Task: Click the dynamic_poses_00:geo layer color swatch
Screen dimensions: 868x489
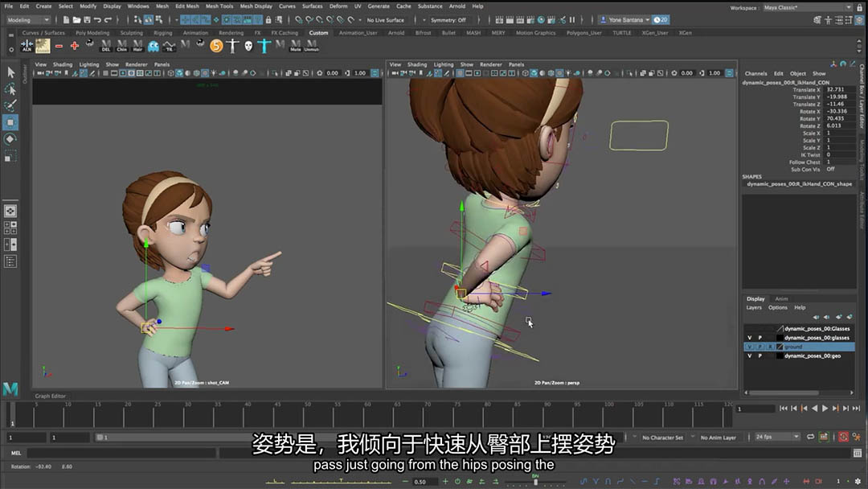Action: 780,356
